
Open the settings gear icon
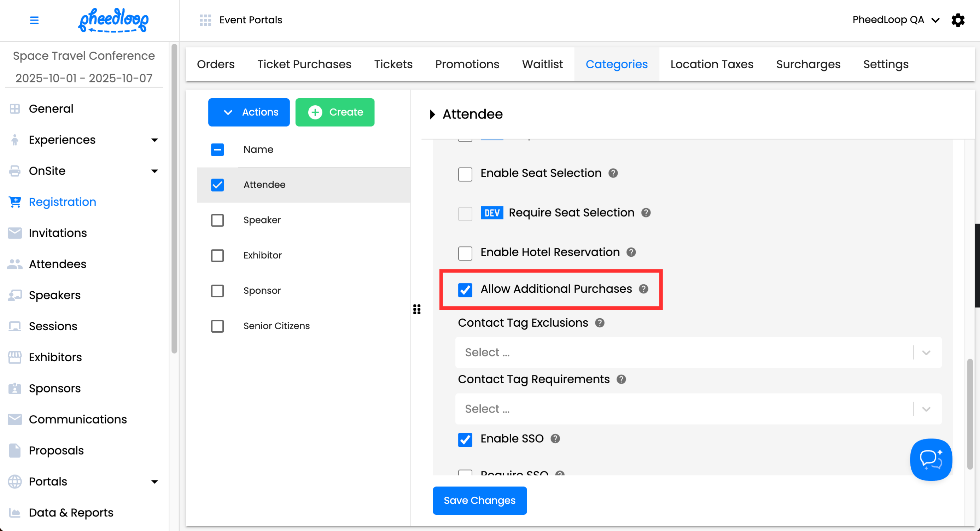pyautogui.click(x=958, y=20)
